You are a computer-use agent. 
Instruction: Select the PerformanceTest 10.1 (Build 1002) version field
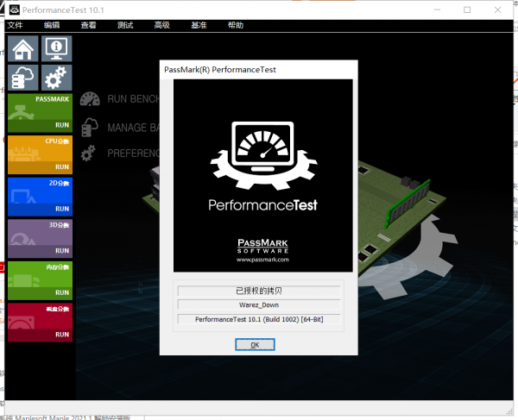click(259, 319)
